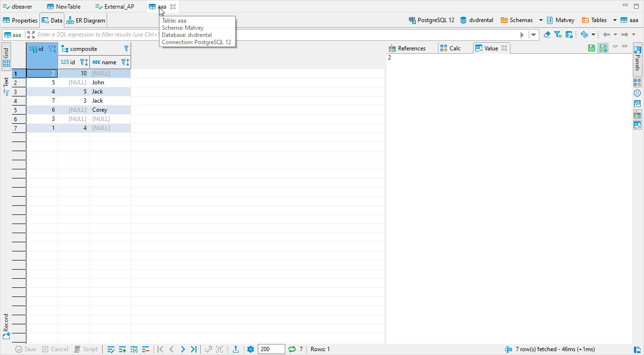The image size is (644, 355).
Task: Click the blue gear configuration icon
Action: [x=251, y=349]
